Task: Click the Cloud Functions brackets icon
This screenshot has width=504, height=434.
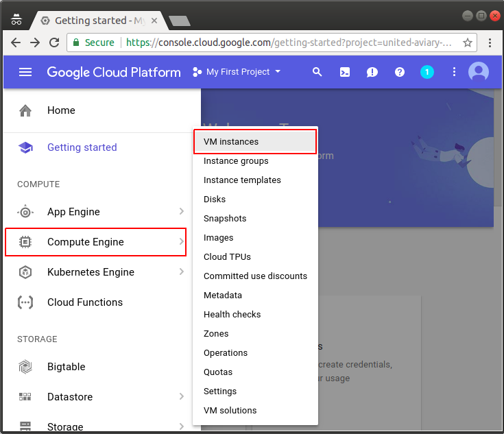Action: tap(25, 302)
